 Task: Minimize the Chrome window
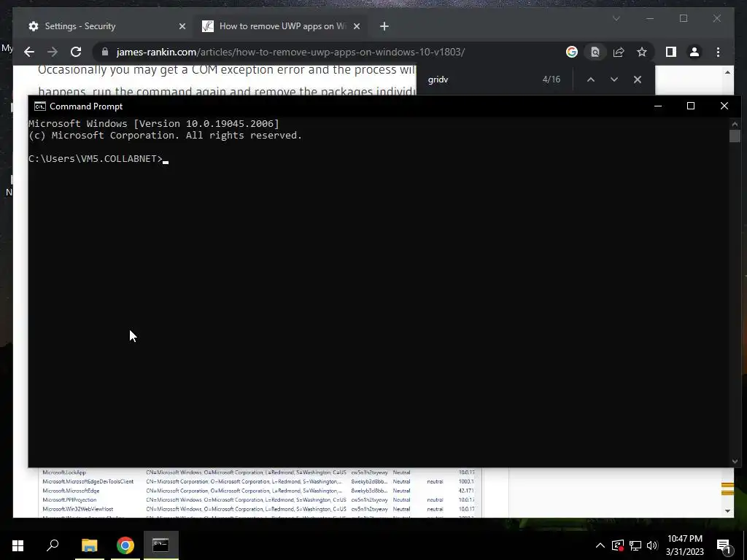click(650, 18)
